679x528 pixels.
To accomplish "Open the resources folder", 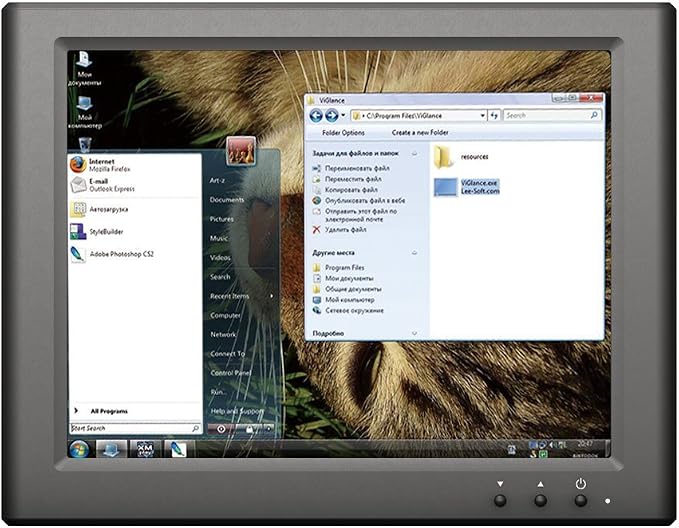I will (461, 157).
